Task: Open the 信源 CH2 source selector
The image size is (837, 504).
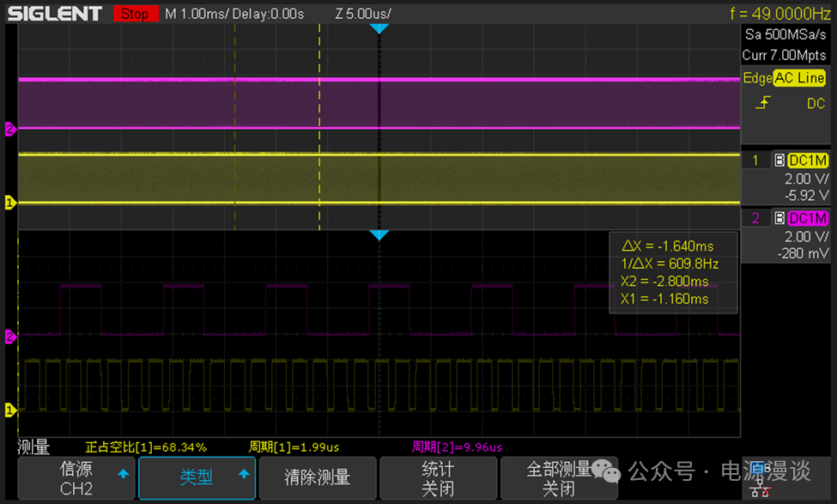Action: tap(77, 478)
